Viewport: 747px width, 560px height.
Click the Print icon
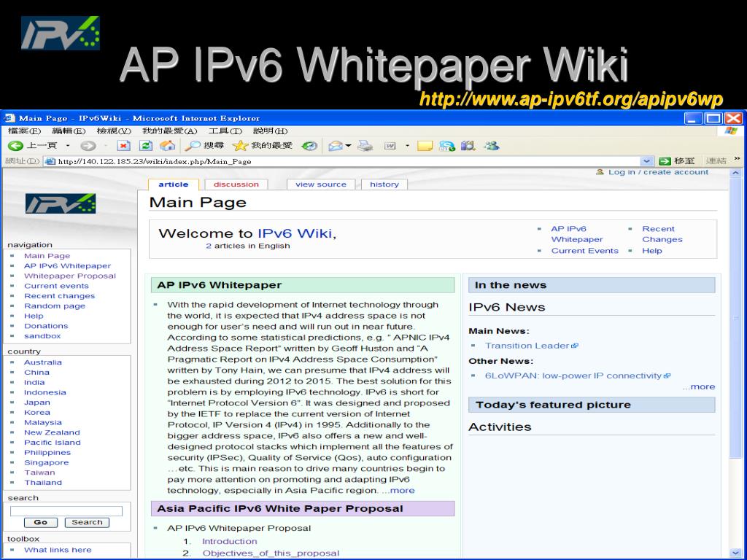[x=365, y=146]
